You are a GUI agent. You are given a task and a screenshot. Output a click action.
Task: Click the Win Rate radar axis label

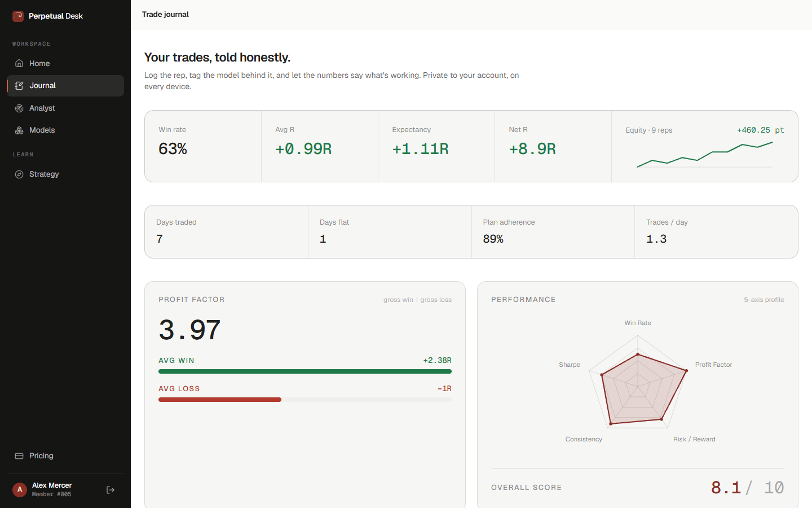click(x=638, y=323)
